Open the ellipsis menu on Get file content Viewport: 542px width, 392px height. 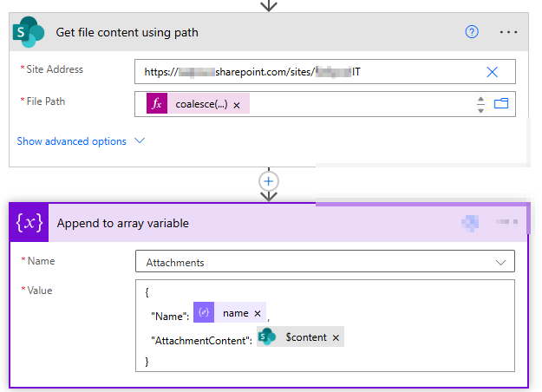[509, 32]
